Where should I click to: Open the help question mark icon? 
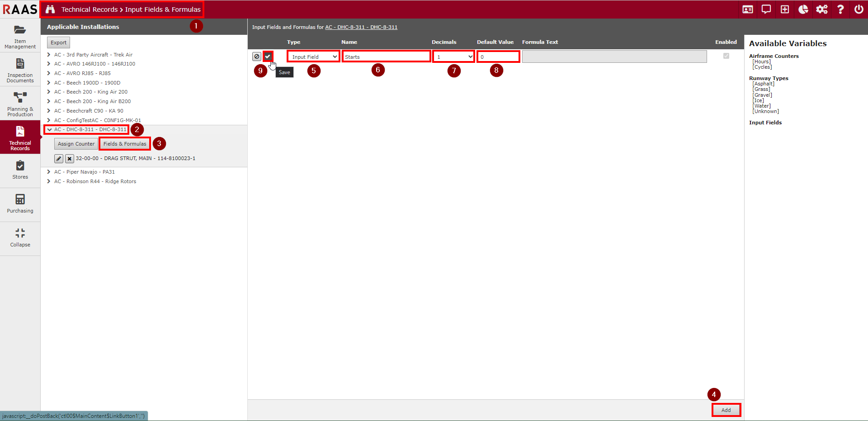(x=840, y=9)
